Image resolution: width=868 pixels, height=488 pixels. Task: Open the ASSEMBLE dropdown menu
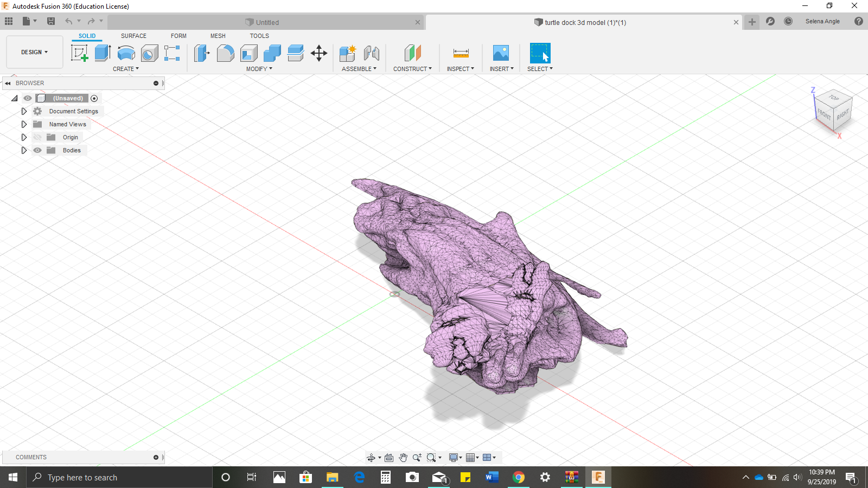(359, 69)
